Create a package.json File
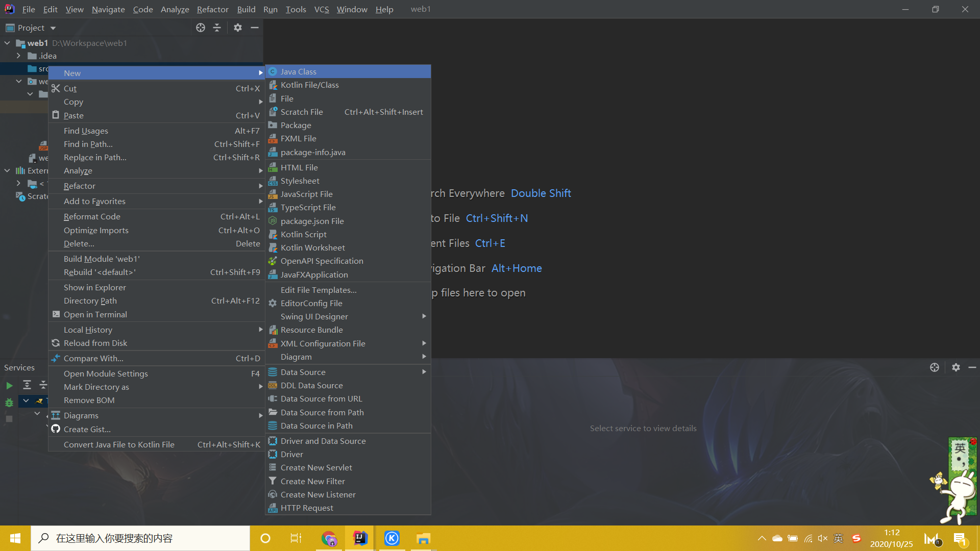The width and height of the screenshot is (980, 551). (348, 221)
